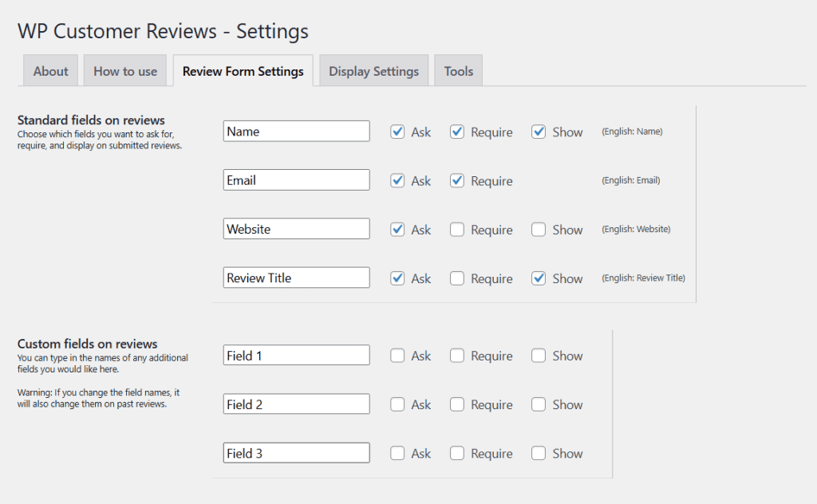Click the Field 2 text input

(296, 404)
